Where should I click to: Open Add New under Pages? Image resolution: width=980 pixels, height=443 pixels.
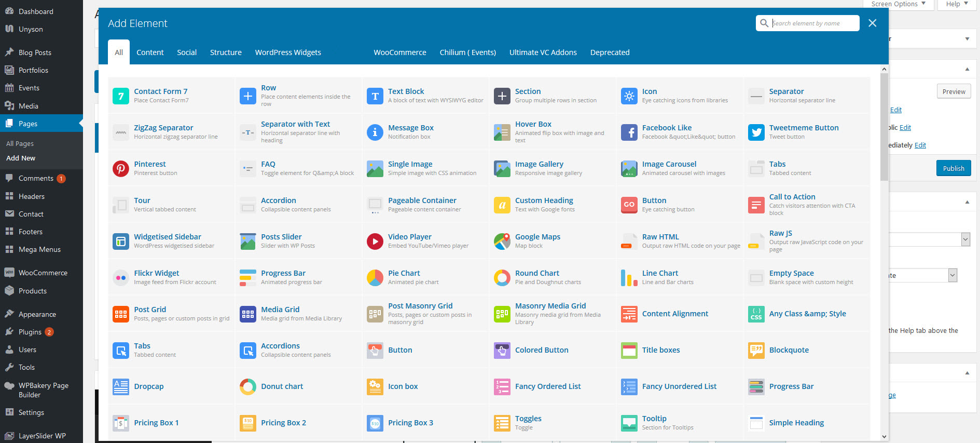pos(21,158)
